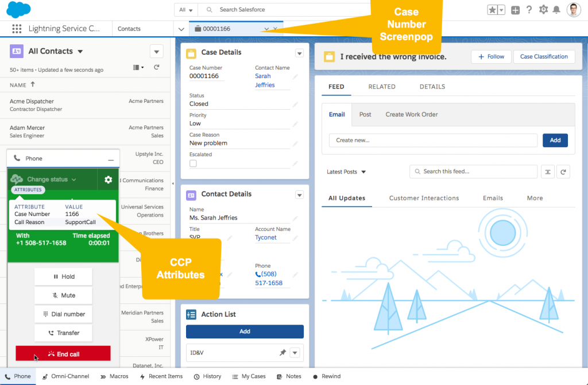Call the (508) 517-1658 phone link
Screen dimensions: 588x385
[x=269, y=279]
